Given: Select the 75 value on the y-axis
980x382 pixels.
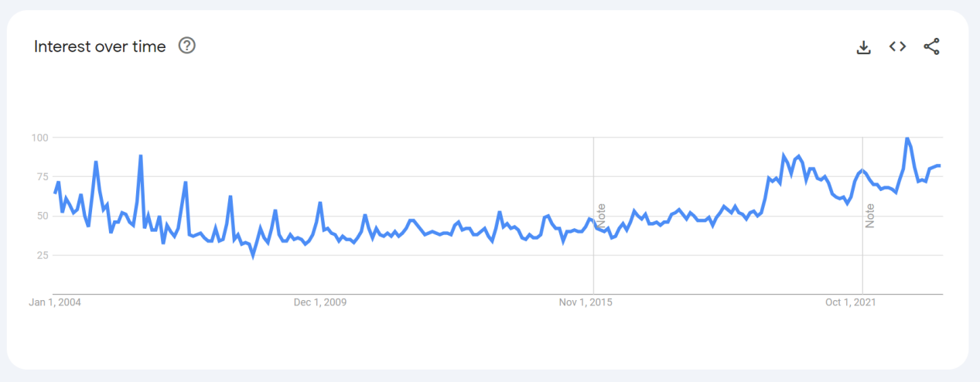Looking at the screenshot, I should tap(43, 176).
